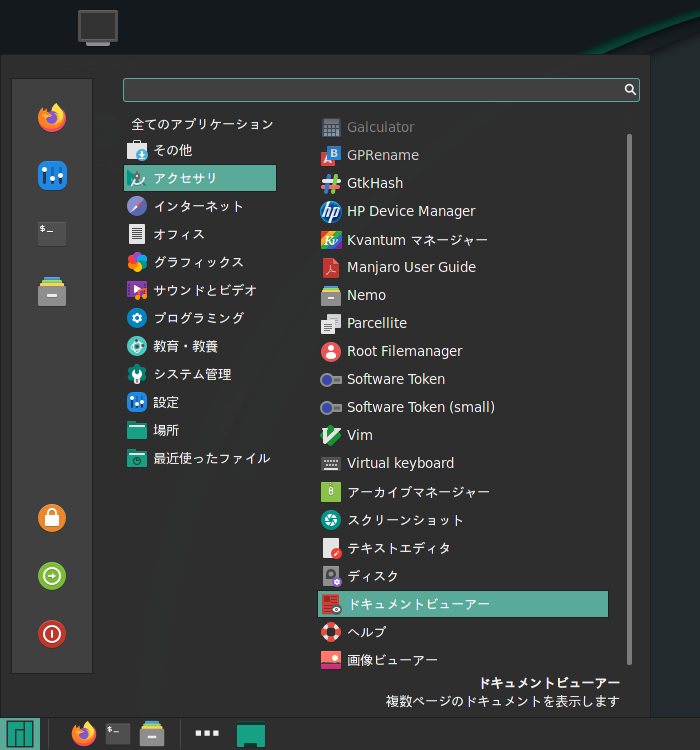Click the search magnifier icon

click(x=630, y=89)
